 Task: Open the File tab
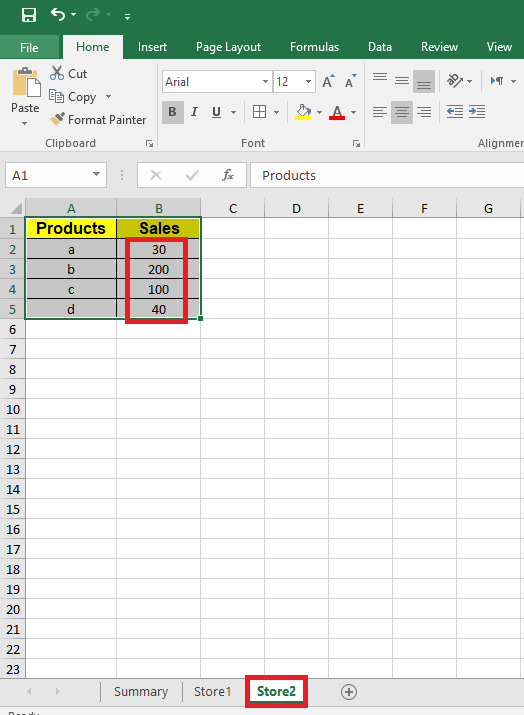coord(29,47)
